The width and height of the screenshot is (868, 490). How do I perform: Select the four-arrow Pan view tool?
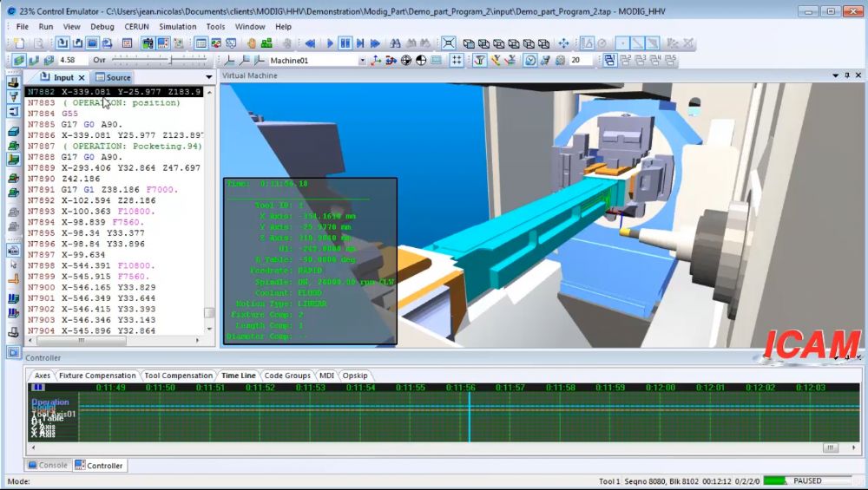click(x=563, y=43)
